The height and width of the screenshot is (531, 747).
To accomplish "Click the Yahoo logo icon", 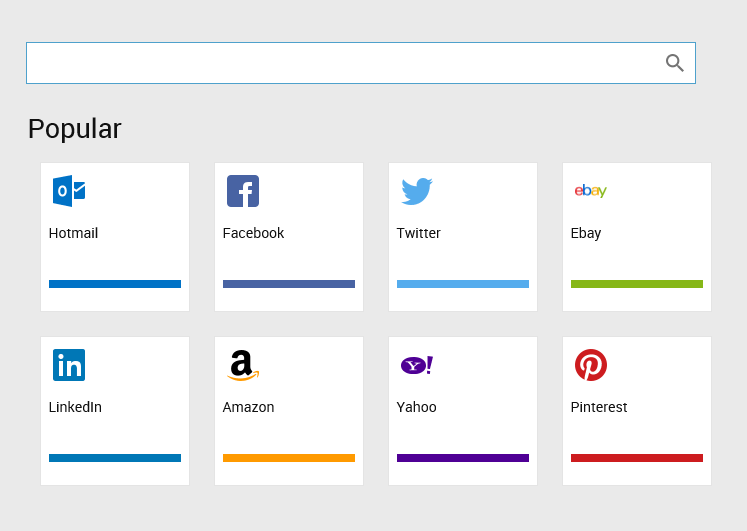I will [416, 365].
